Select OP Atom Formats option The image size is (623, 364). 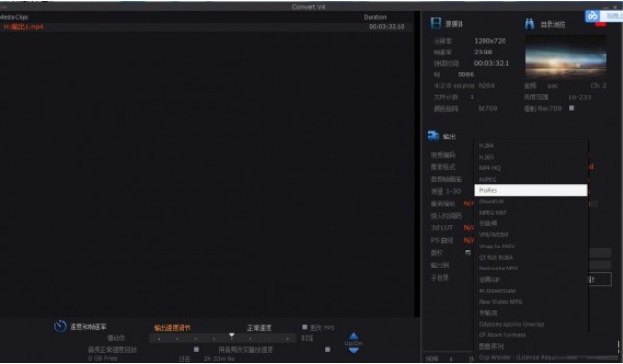pyautogui.click(x=530, y=335)
